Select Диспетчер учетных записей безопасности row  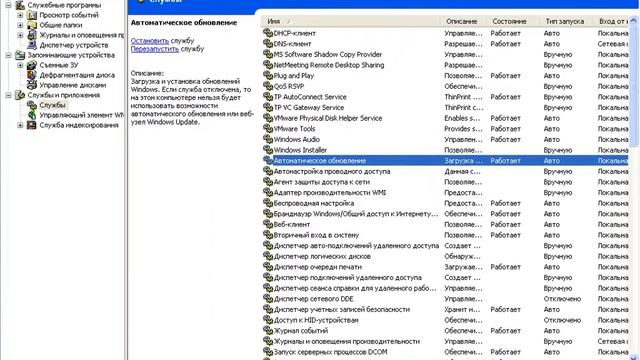point(445,309)
